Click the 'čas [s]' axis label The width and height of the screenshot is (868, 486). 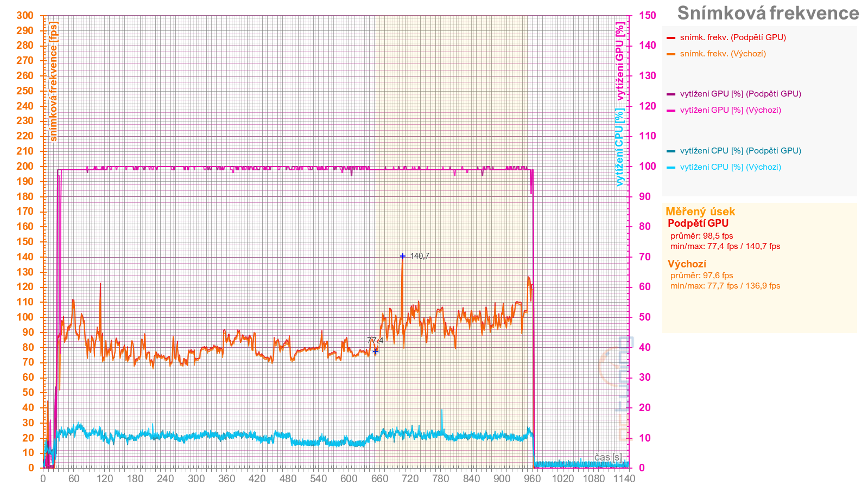pyautogui.click(x=608, y=457)
